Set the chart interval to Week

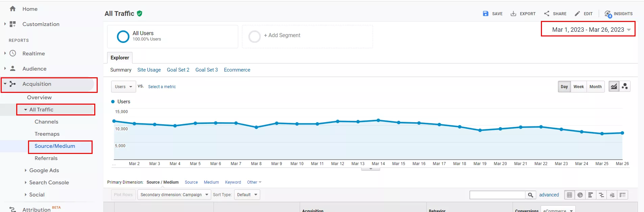tap(578, 87)
